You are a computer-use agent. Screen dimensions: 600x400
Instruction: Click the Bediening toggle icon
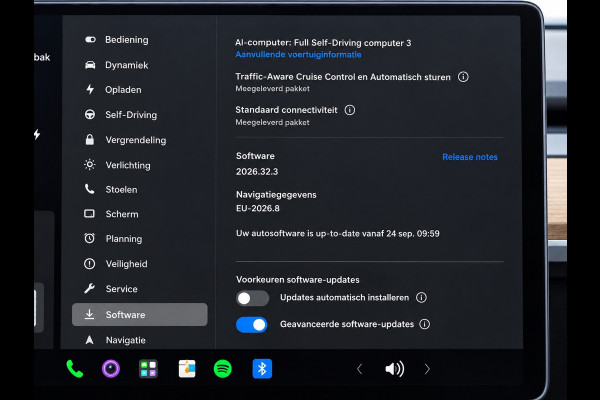(90, 39)
